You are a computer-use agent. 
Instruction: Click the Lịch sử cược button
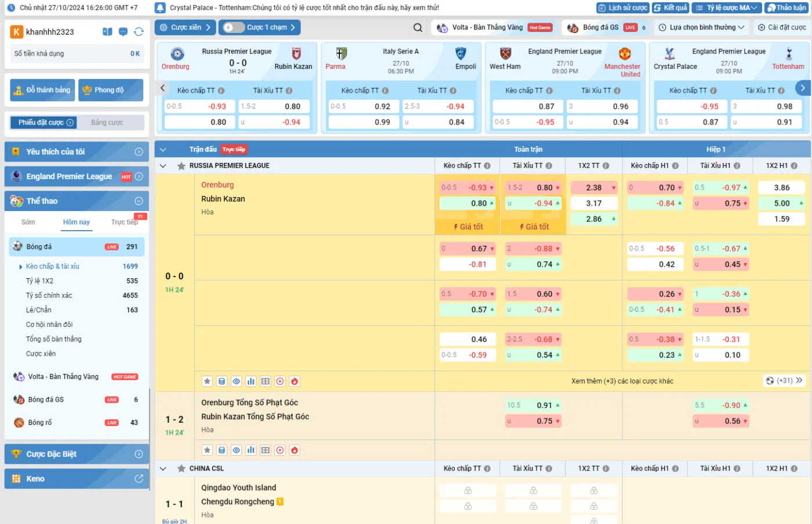(622, 8)
